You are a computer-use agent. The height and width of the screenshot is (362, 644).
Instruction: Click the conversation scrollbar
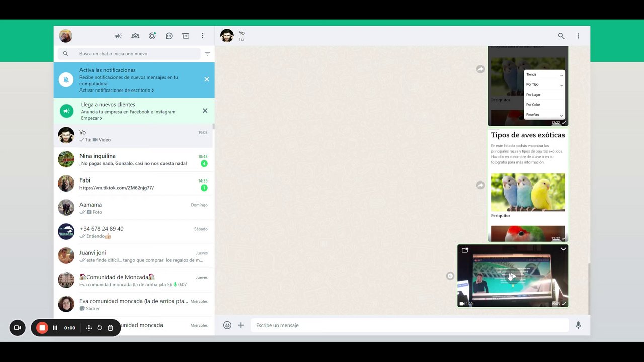pos(589,288)
